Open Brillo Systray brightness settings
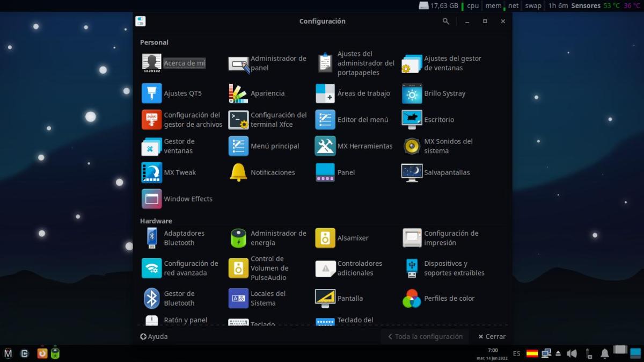This screenshot has width=644, height=362. point(412,93)
